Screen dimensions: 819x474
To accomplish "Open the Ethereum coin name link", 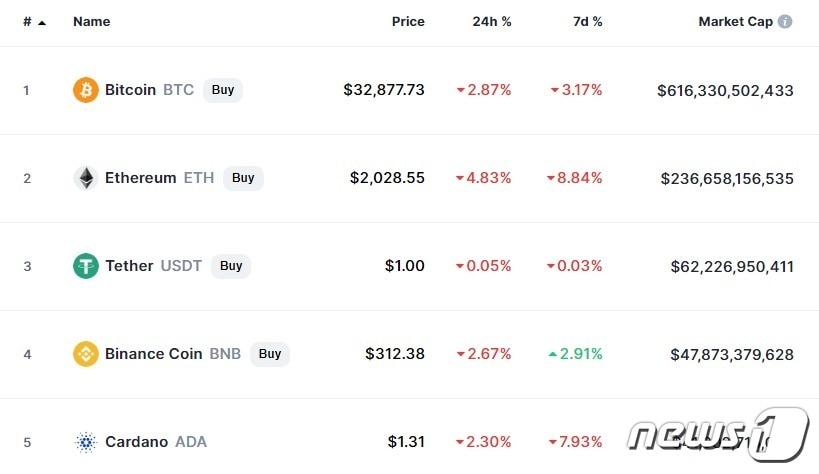I will tap(141, 178).
